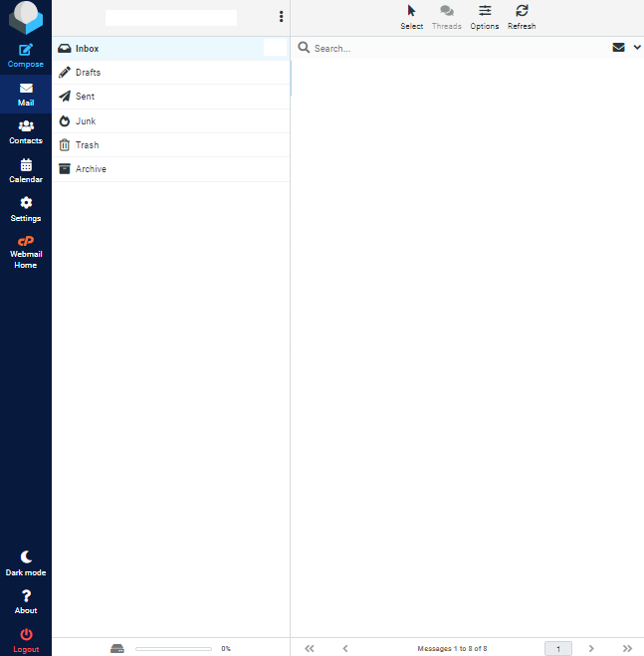Open the Contacts section
Image resolution: width=644 pixels, height=656 pixels.
click(x=26, y=126)
